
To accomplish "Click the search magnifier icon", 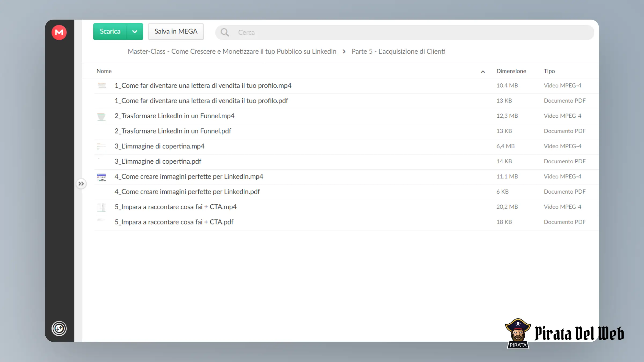I will [225, 32].
